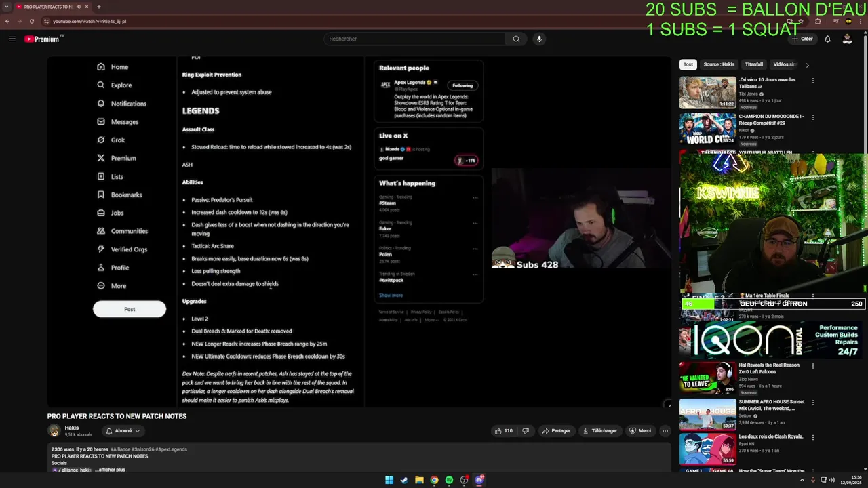
Task: Click Home in the video's X sidebar
Action: [113, 67]
